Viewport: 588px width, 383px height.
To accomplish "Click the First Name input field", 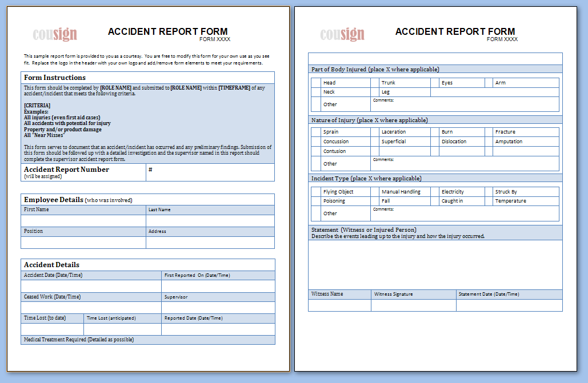I will [83, 220].
